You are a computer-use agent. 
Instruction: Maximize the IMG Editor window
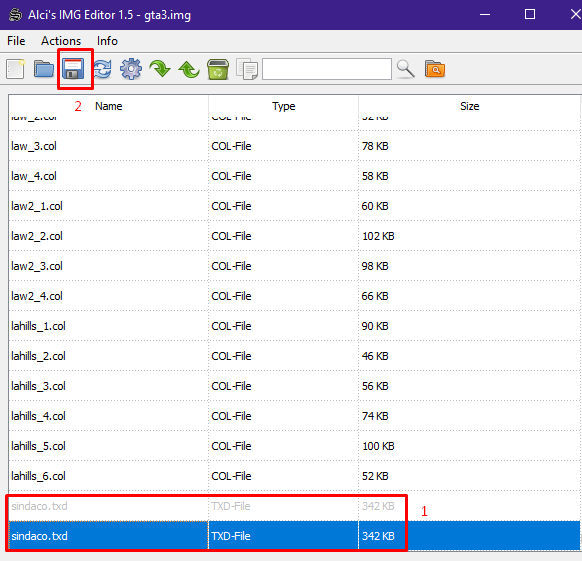point(530,14)
